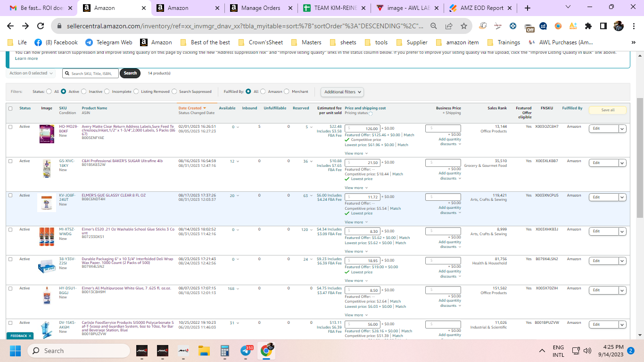Open the Chrome profile avatar
Image resolution: width=644 pixels, height=362 pixels.
[x=619, y=26]
